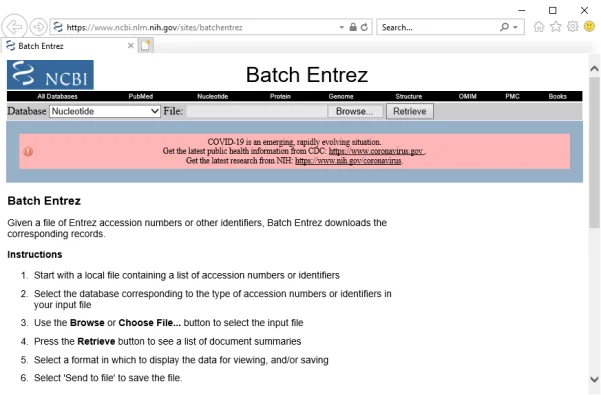Open Protein in the menu bar
601x395 pixels.
point(280,97)
